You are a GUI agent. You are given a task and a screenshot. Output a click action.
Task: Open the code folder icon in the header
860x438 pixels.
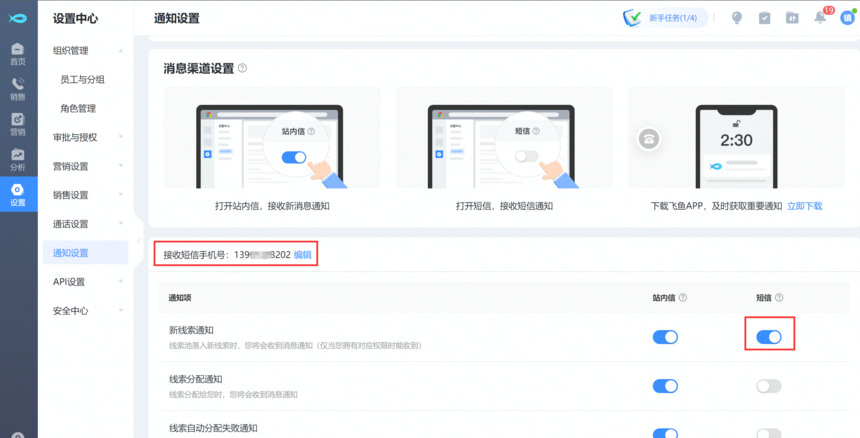pos(791,18)
